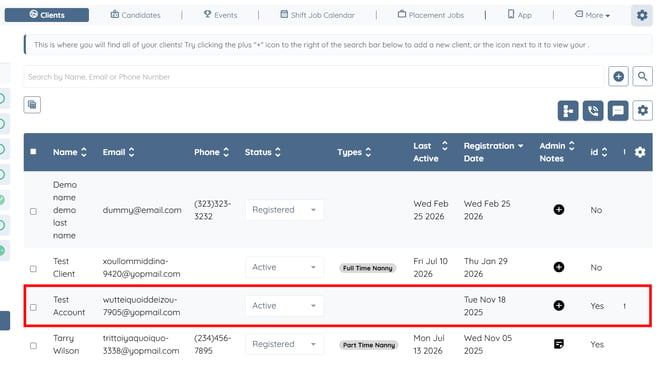Open the chat message icon button
The image size is (670, 368).
[618, 111]
